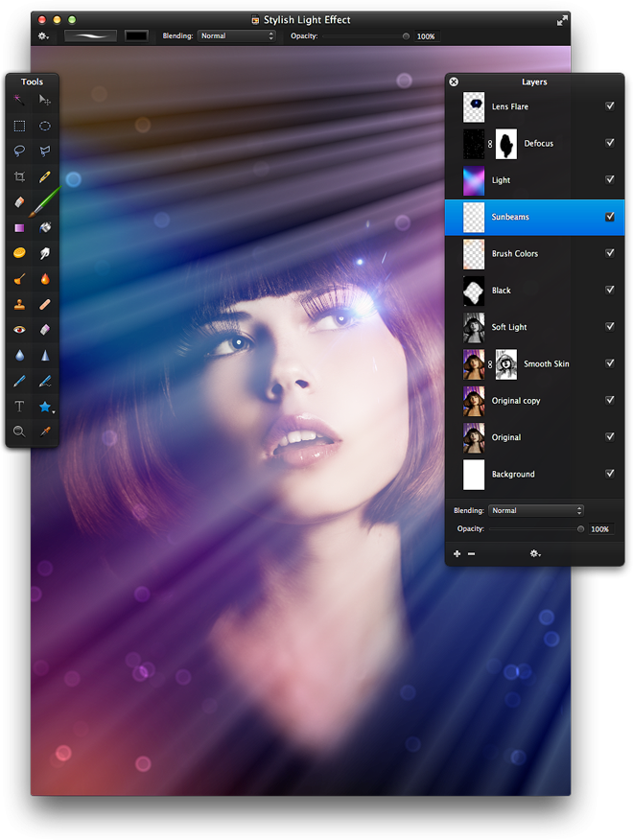Click Layers panel opacity 100% field

pyautogui.click(x=600, y=529)
